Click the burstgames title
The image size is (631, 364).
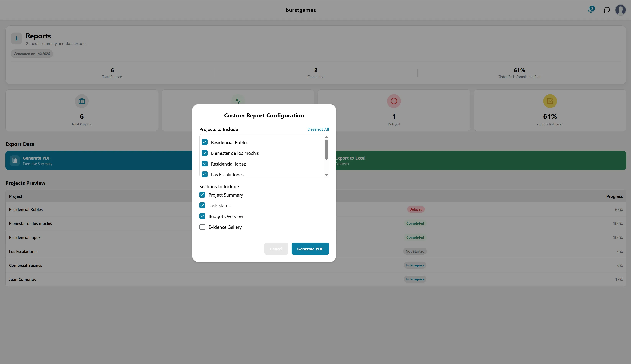pos(301,10)
